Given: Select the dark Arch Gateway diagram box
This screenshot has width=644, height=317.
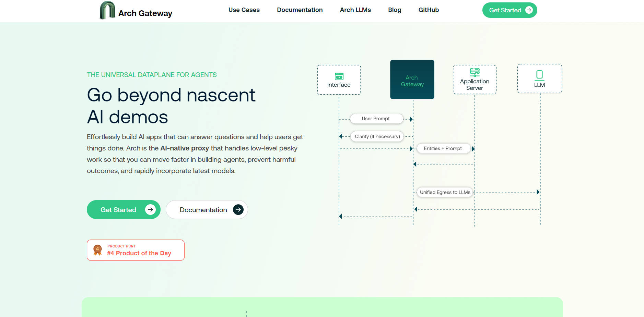Looking at the screenshot, I should (412, 80).
